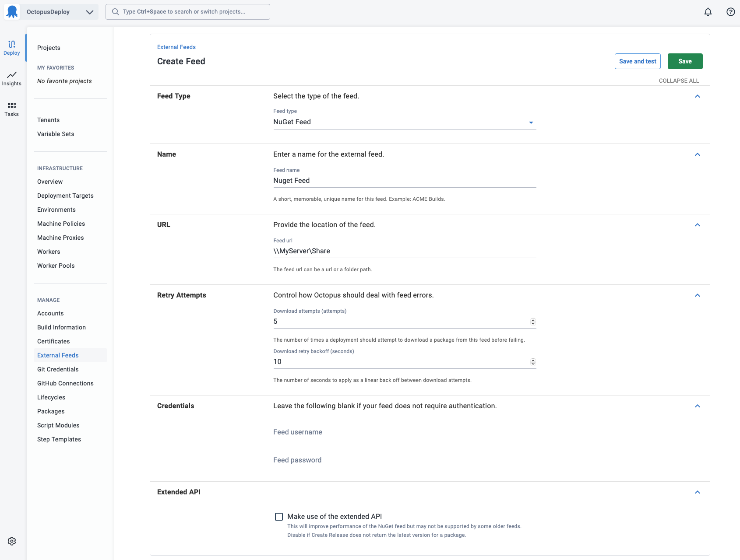Enable Make use of the extended API

coord(279,517)
